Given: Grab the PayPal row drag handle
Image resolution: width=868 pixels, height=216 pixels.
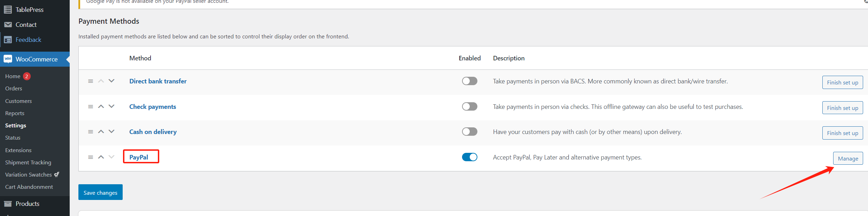Looking at the screenshot, I should (x=91, y=157).
